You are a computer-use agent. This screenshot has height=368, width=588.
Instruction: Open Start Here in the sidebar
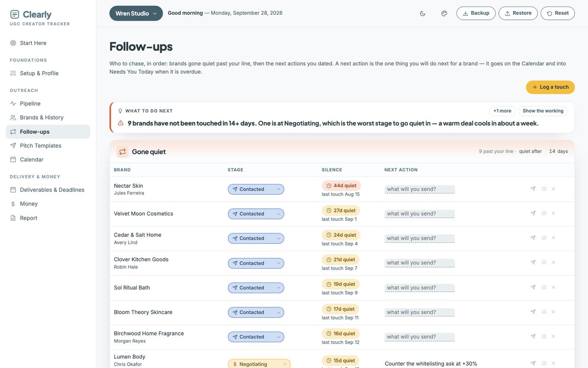[48, 43]
